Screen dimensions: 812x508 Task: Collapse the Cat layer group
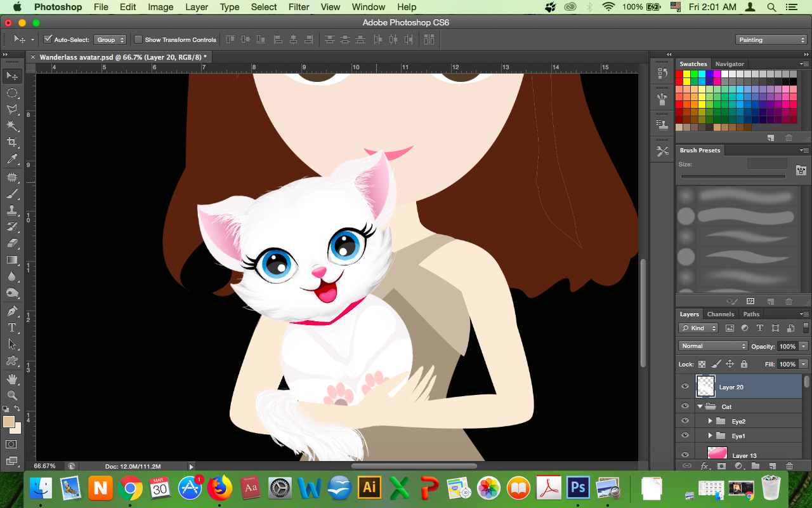pyautogui.click(x=700, y=406)
